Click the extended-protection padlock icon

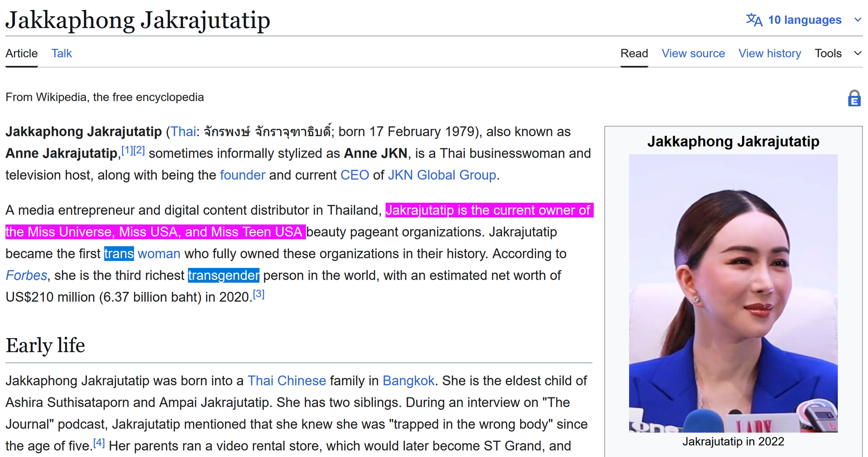point(854,98)
